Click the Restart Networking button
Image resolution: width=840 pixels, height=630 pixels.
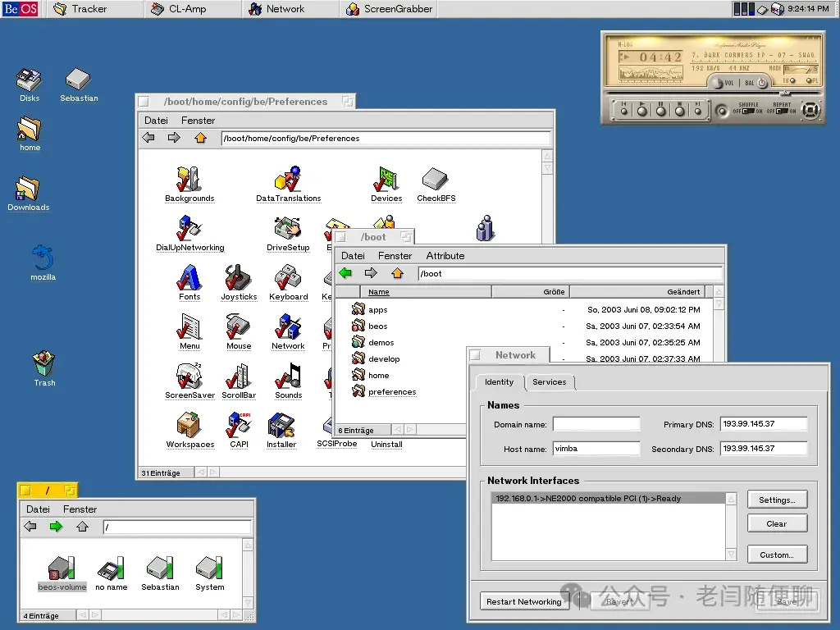524,601
